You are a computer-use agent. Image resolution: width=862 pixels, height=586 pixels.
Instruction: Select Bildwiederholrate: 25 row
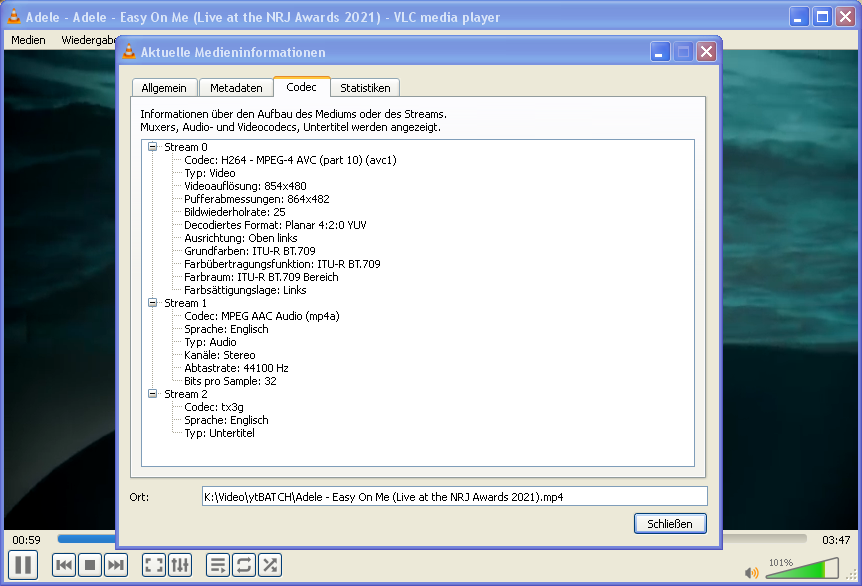click(x=235, y=212)
